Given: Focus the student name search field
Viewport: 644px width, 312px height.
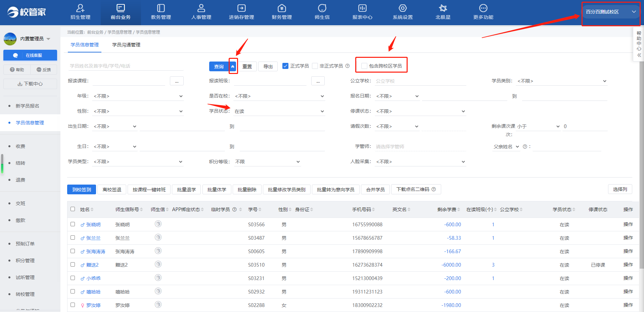Looking at the screenshot, I should click(x=126, y=66).
